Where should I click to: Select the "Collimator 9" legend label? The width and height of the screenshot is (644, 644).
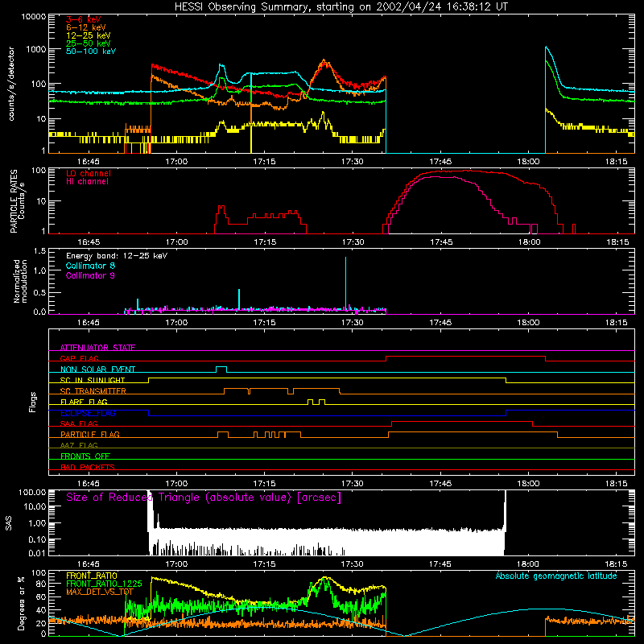[x=90, y=275]
